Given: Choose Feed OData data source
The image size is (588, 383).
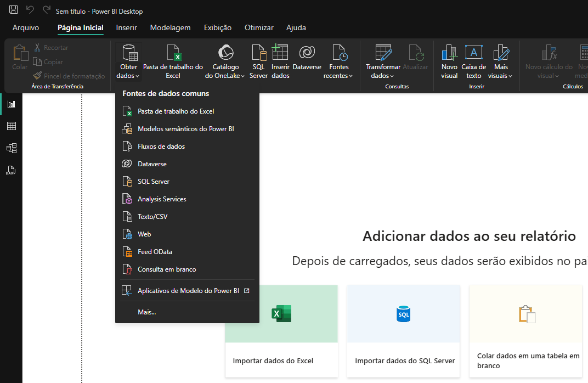Looking at the screenshot, I should point(187,252).
